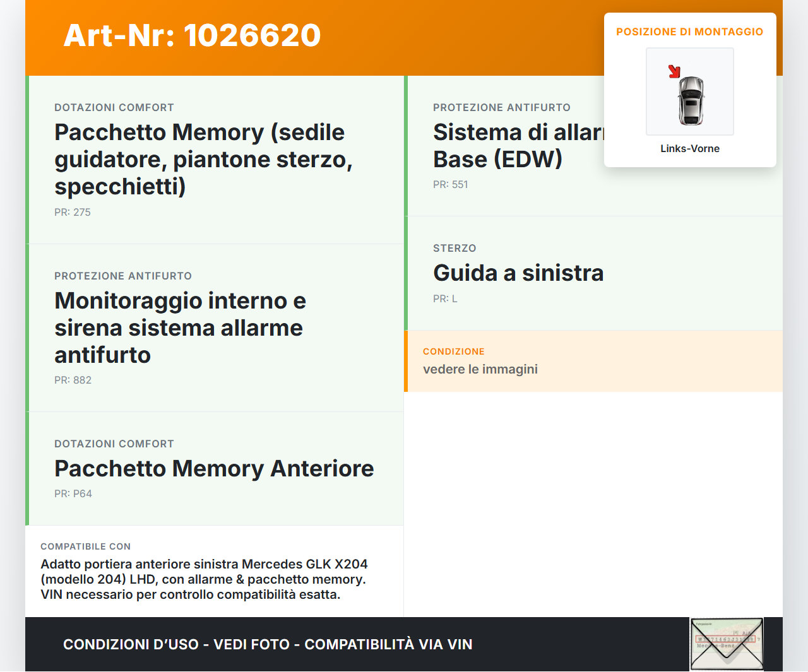Select the Art-Nr: 1026620 heading
The height and width of the screenshot is (672, 808).
[192, 35]
